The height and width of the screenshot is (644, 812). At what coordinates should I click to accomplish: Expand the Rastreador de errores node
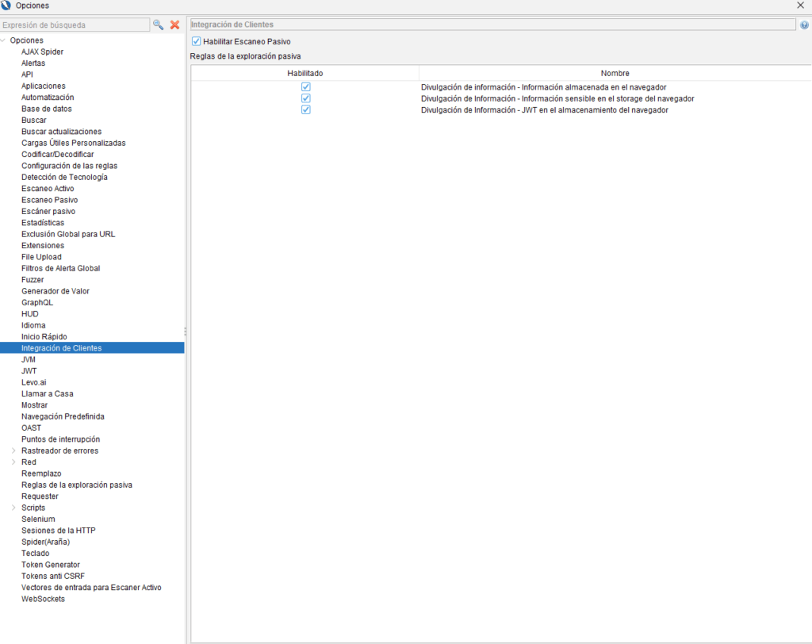pyautogui.click(x=13, y=450)
